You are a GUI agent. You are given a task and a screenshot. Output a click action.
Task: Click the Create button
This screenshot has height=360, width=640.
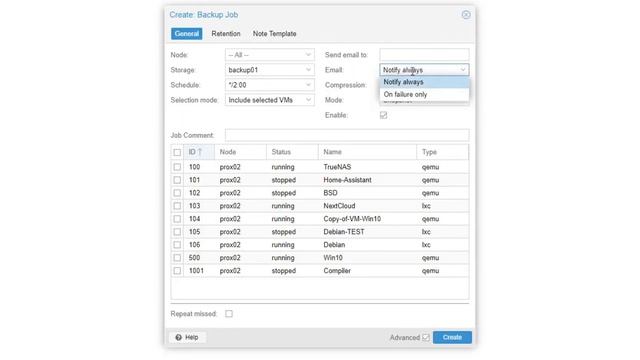452,337
